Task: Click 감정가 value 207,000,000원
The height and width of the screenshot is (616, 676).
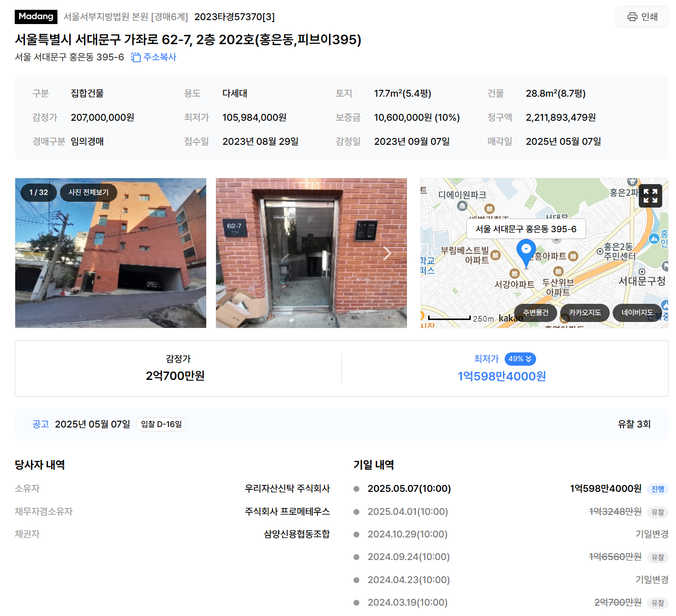Action: (x=103, y=117)
